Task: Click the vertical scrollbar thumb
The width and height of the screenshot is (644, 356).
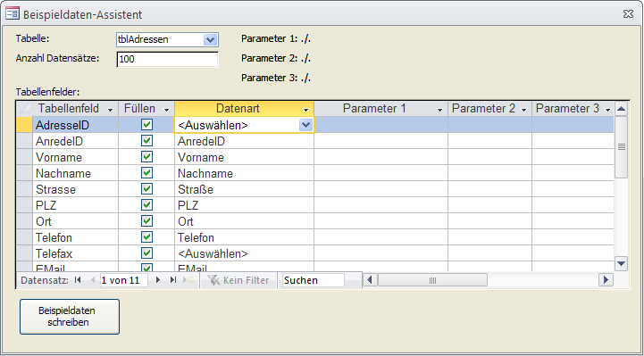Action: pyautogui.click(x=622, y=147)
